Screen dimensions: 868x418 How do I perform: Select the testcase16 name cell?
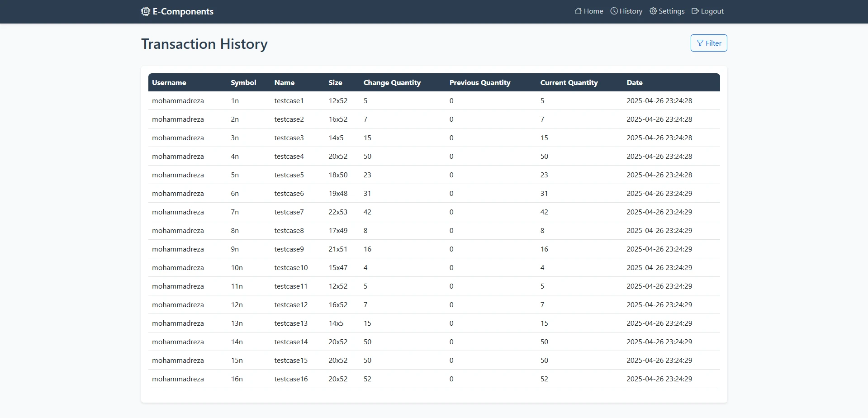pos(291,379)
